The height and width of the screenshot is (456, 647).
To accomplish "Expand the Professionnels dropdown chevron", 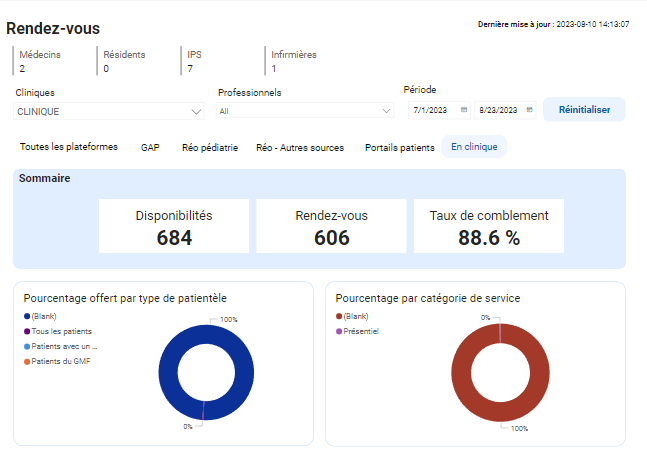I will (386, 111).
